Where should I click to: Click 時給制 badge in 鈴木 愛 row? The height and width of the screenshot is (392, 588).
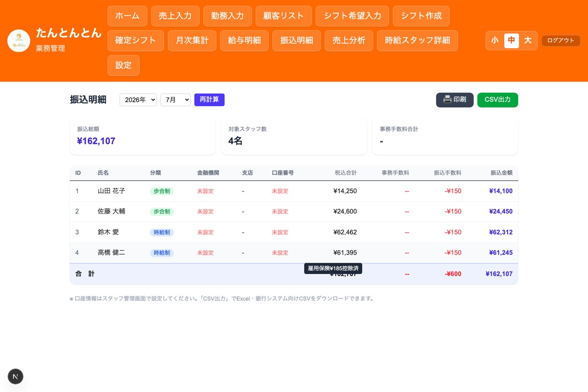pos(162,232)
